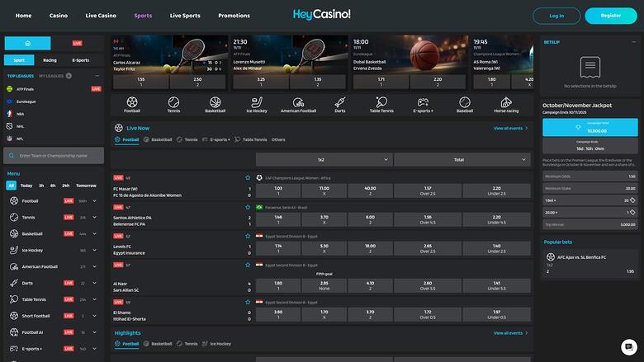The width and height of the screenshot is (644, 362).
Task: Choose the Horse racing icon
Action: (x=506, y=104)
